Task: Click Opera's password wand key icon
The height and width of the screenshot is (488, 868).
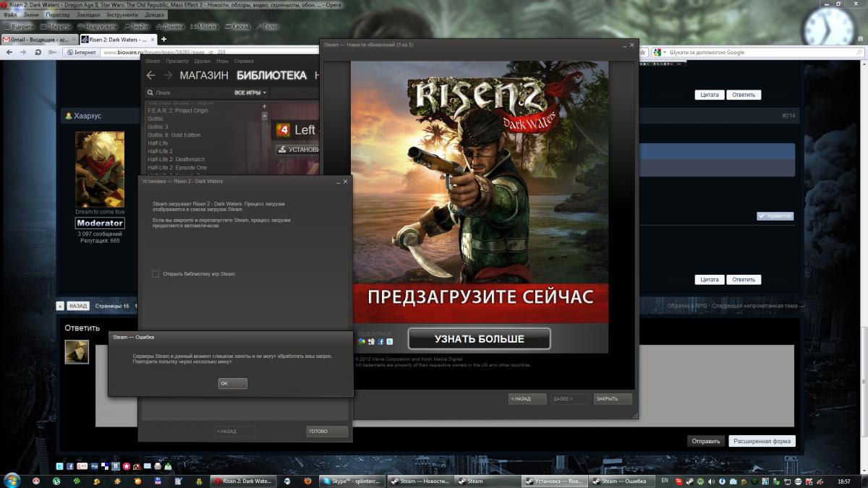Action: point(52,52)
